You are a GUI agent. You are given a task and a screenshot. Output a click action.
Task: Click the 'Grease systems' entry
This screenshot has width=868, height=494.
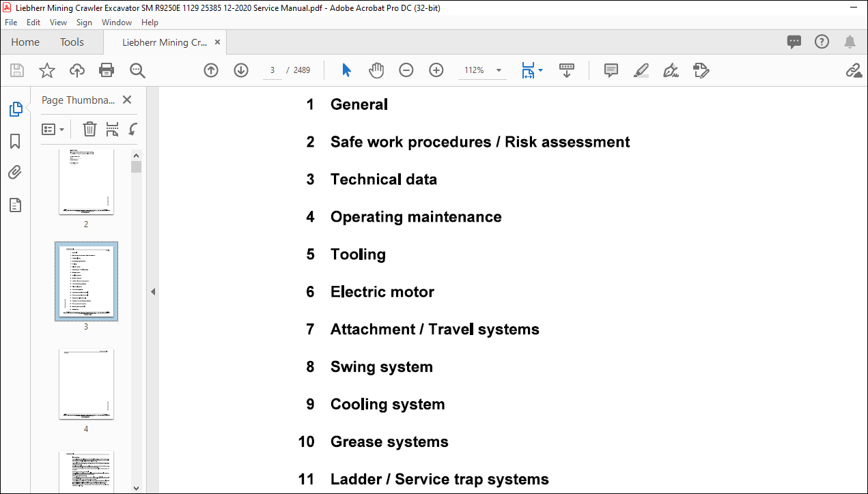389,442
